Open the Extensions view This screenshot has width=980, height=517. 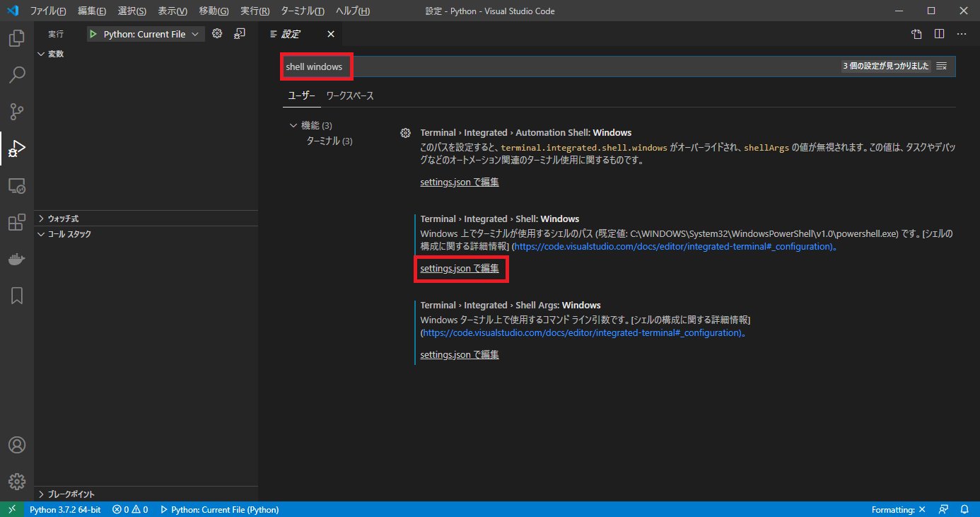point(17,222)
